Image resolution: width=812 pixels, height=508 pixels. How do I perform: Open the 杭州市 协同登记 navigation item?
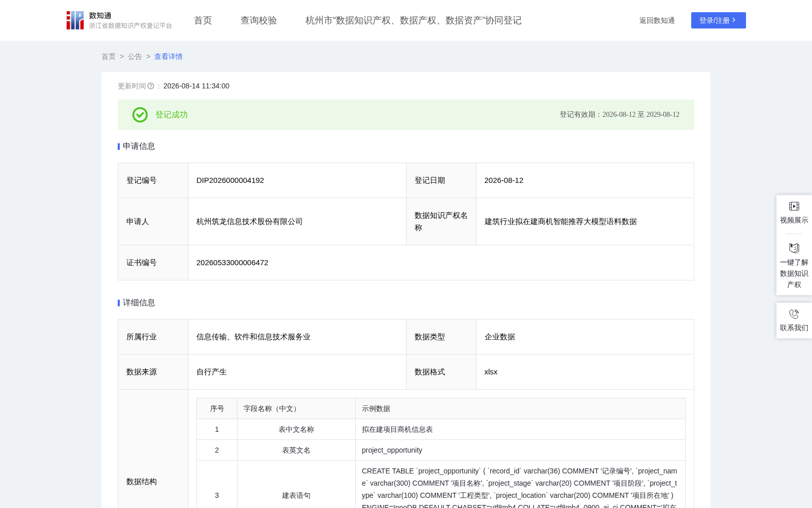414,20
